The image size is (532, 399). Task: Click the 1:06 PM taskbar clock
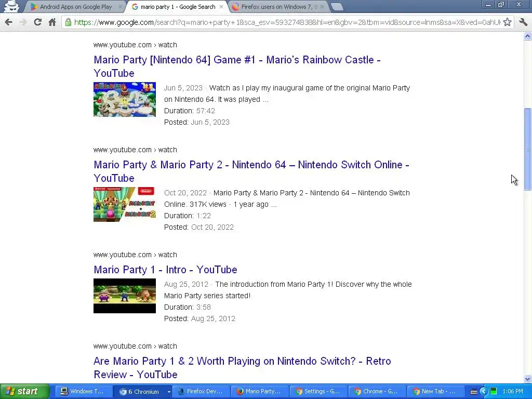point(513,392)
